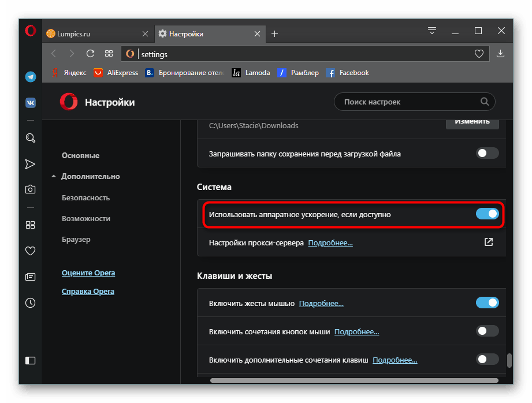Open Facebook bookmark
Screen dimensions: 532x403
pyautogui.click(x=347, y=73)
